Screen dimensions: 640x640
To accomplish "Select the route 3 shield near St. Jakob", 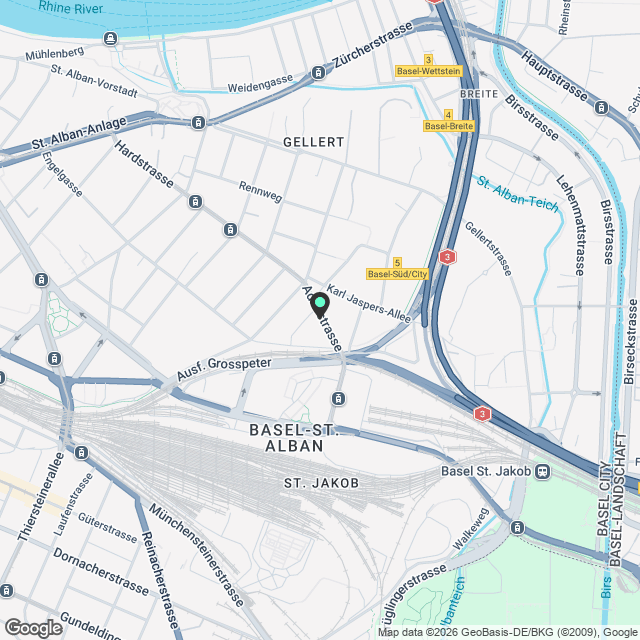I will pos(482,414).
